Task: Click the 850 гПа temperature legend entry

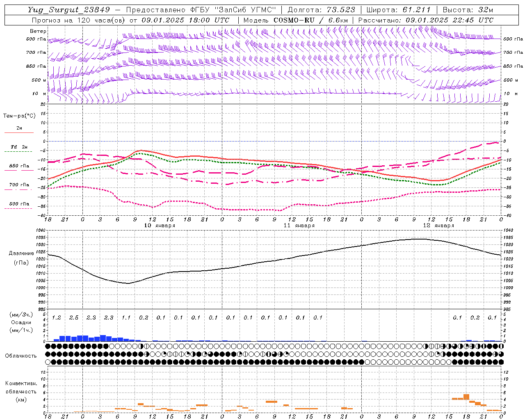Action: click(19, 166)
